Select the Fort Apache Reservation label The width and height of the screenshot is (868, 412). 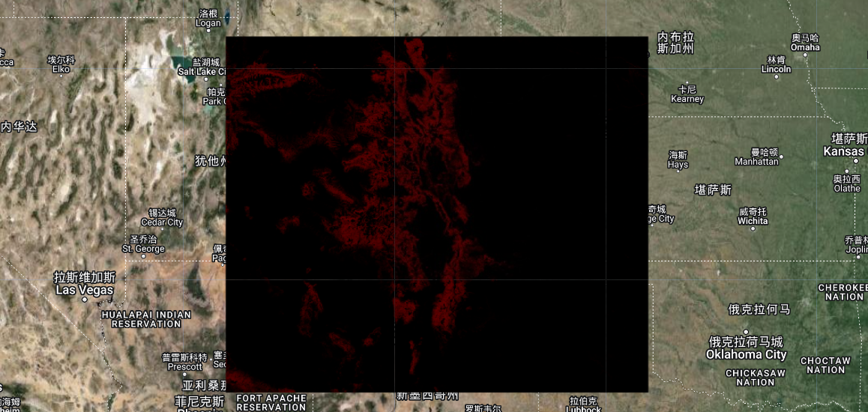click(271, 402)
